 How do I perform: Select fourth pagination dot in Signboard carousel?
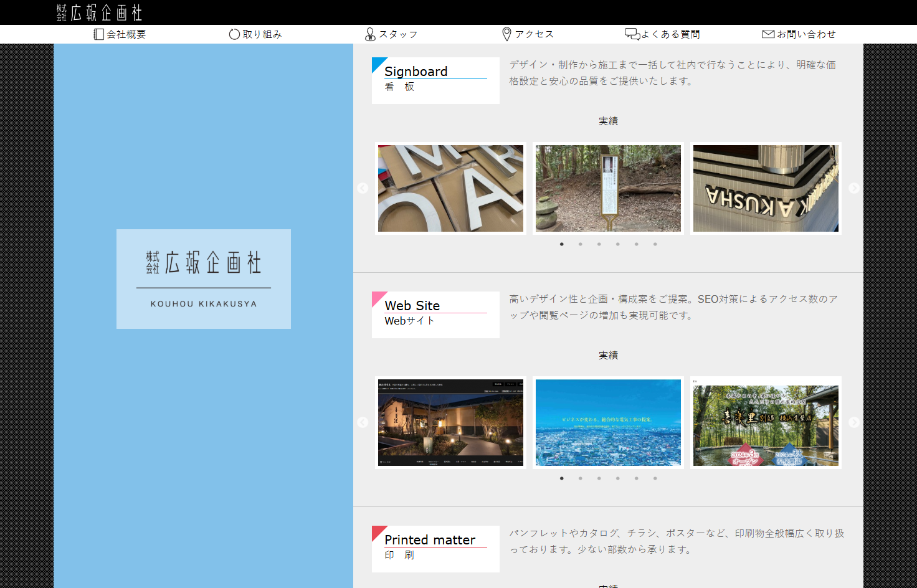(x=618, y=244)
